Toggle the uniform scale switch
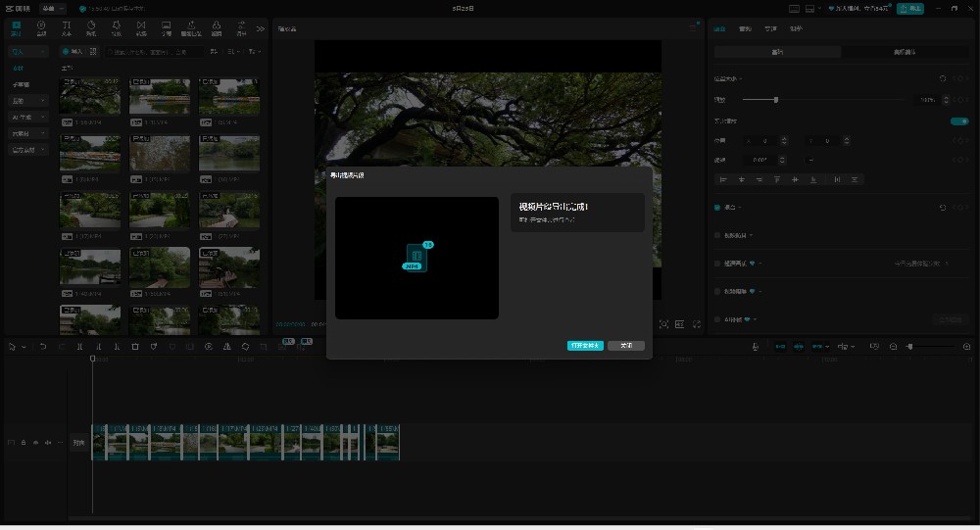 click(x=958, y=121)
